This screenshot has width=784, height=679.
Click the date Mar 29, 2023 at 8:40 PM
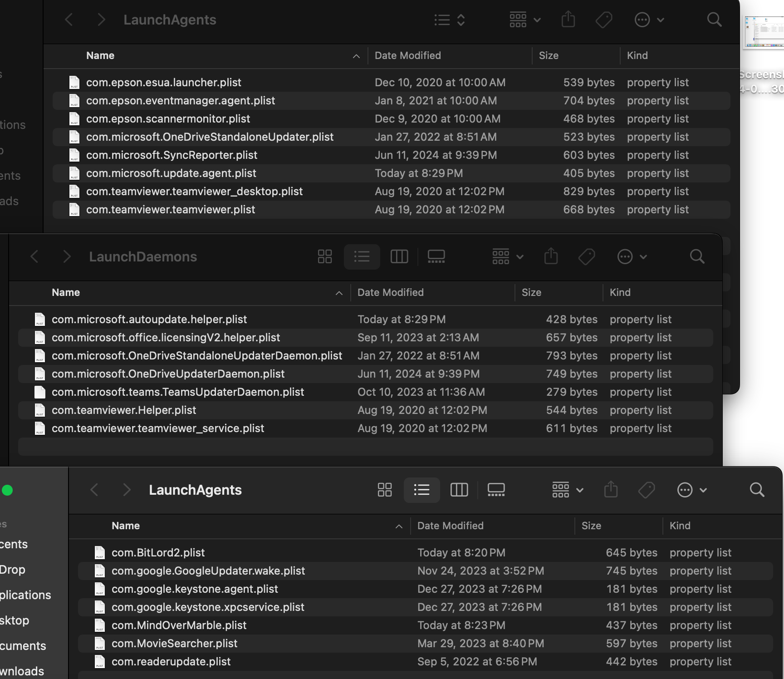[480, 643]
